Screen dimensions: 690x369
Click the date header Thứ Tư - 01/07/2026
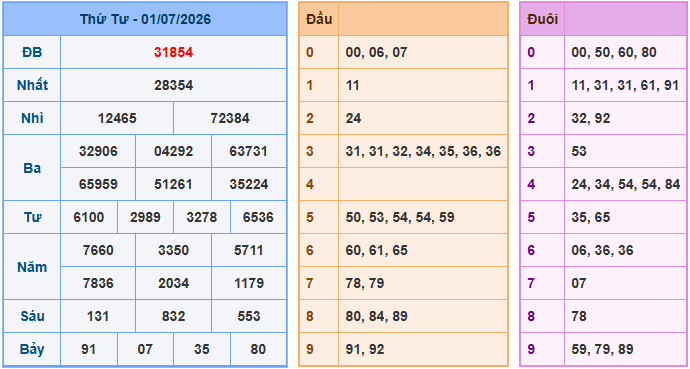click(x=145, y=19)
